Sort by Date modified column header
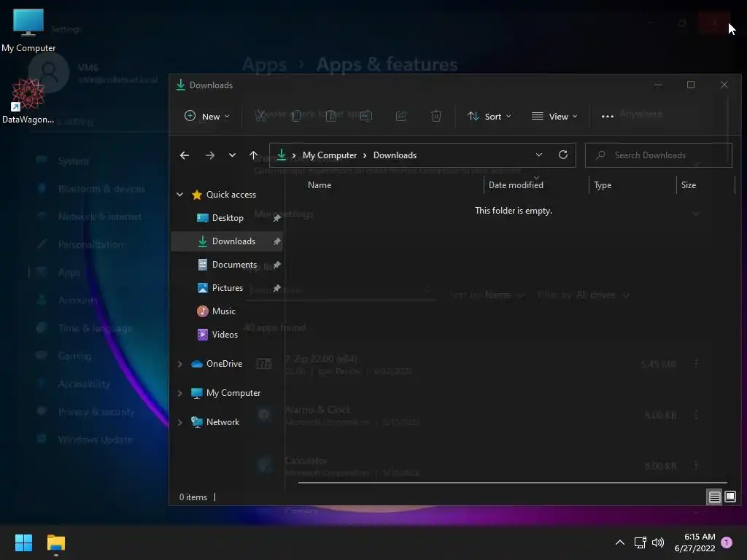The width and height of the screenshot is (747, 560). pyautogui.click(x=516, y=184)
